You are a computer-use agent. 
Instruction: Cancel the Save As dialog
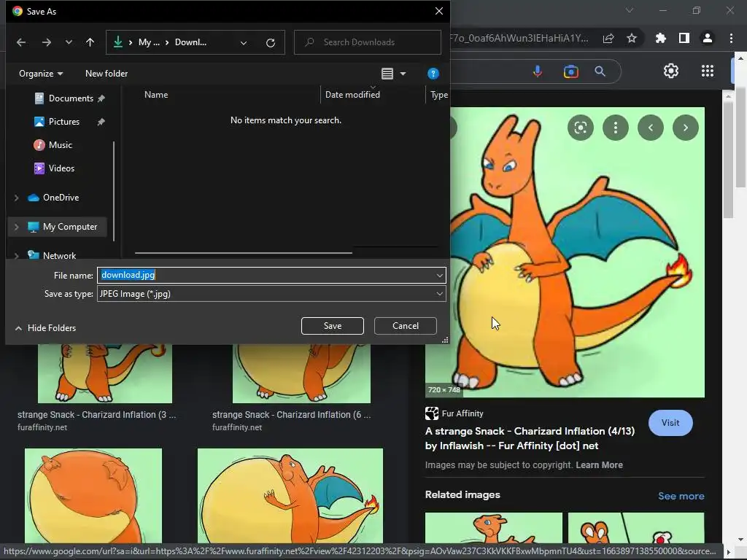click(x=406, y=326)
